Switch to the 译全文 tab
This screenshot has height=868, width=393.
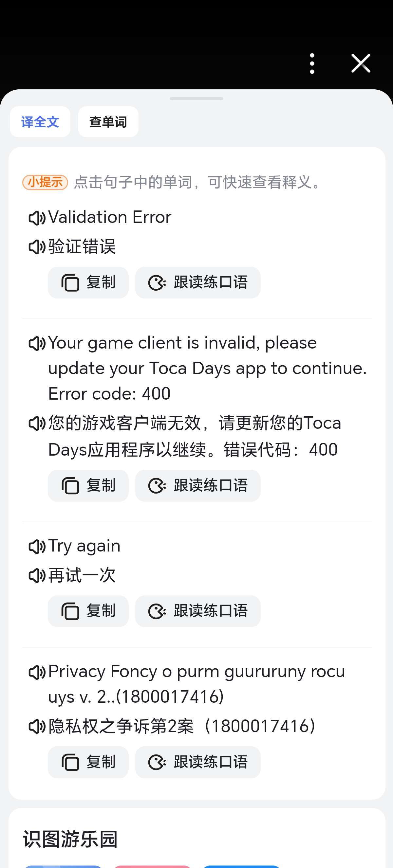40,122
